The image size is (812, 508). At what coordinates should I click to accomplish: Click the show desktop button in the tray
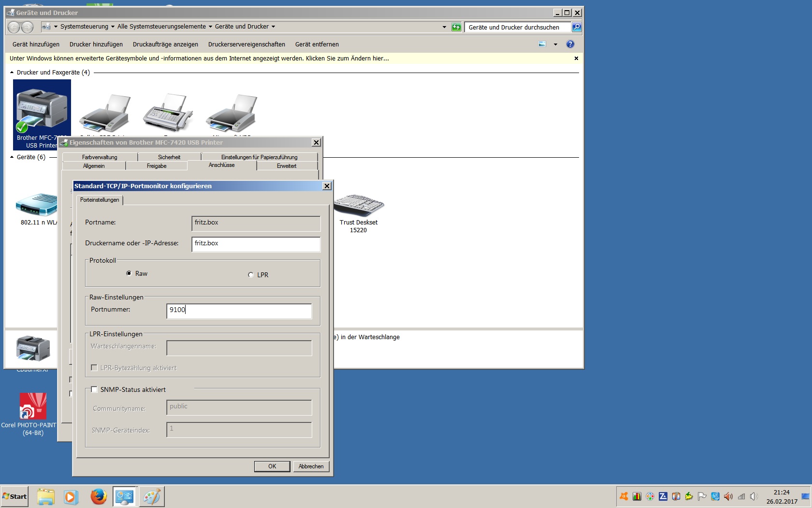pos(806,497)
